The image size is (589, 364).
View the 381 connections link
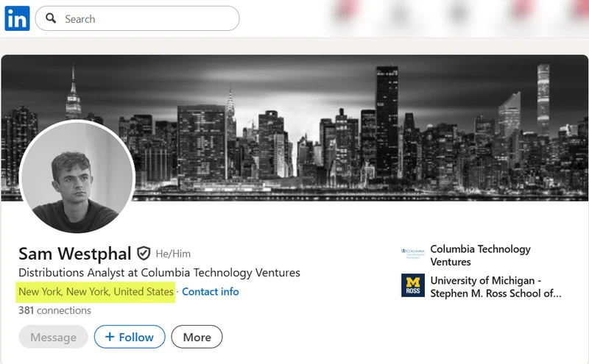pos(54,310)
